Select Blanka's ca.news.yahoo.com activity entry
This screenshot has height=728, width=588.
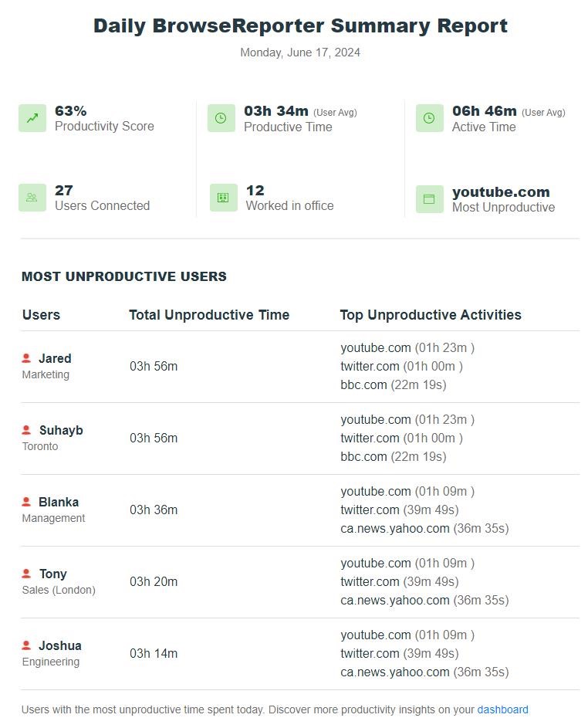pos(424,528)
